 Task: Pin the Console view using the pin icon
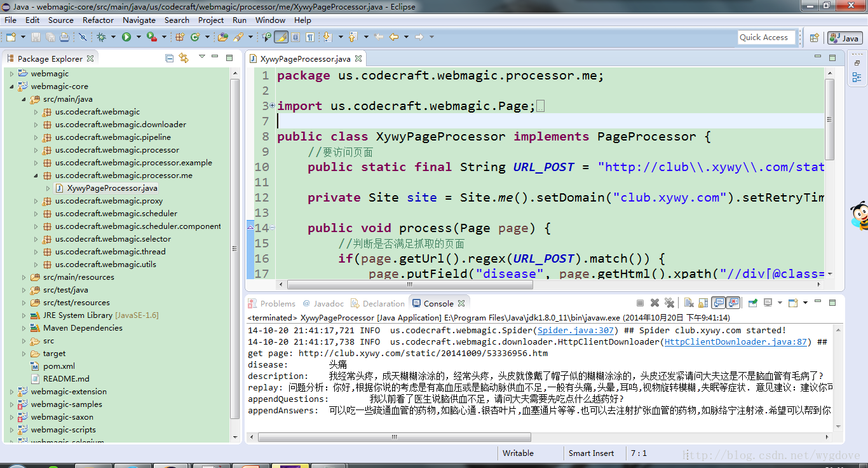(753, 303)
